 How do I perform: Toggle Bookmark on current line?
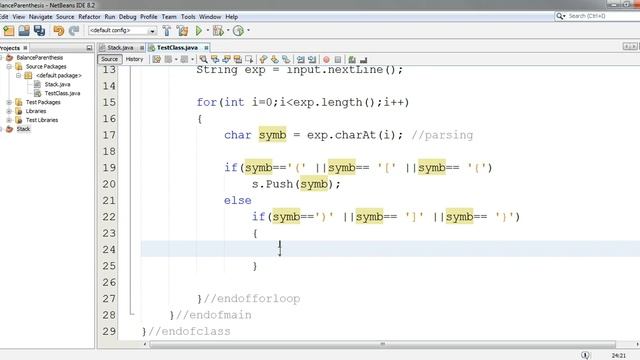[x=286, y=60]
